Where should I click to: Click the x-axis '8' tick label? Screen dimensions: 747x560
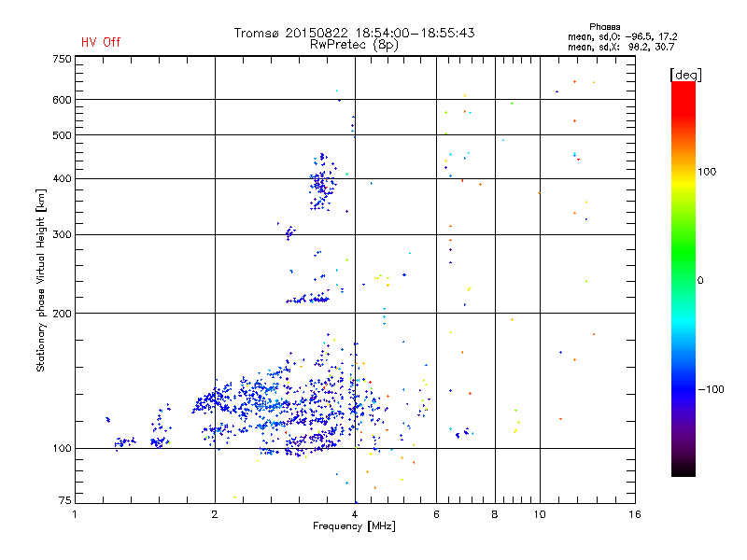coord(495,514)
